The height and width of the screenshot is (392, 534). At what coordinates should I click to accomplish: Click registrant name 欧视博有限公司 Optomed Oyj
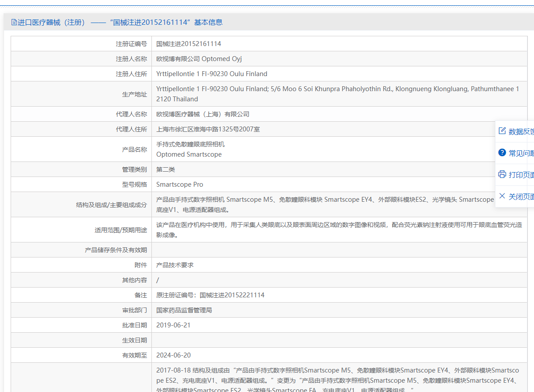199,59
